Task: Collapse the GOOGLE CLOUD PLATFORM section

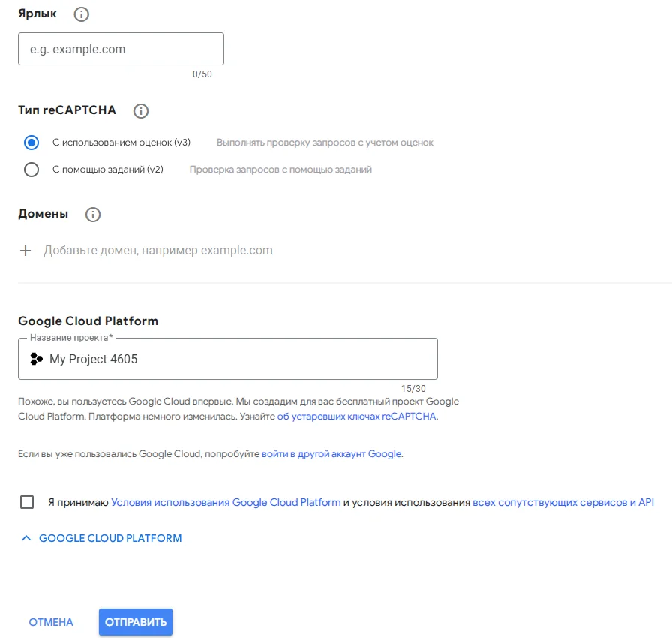Action: 101,538
